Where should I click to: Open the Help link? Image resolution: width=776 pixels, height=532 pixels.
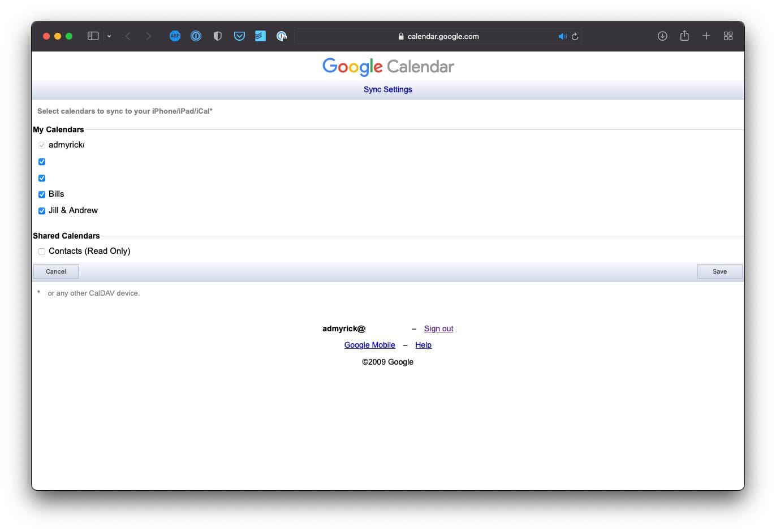[424, 345]
